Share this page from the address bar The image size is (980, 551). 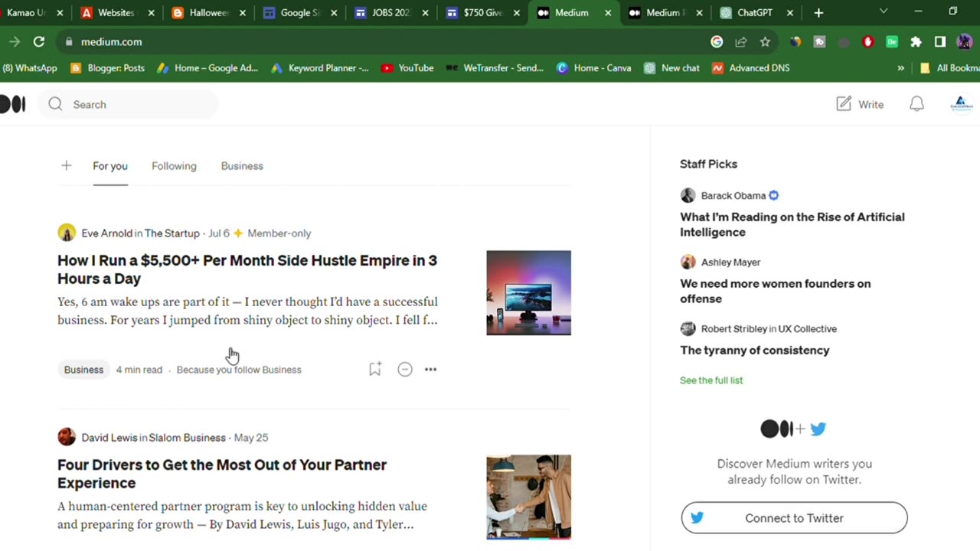coord(741,42)
